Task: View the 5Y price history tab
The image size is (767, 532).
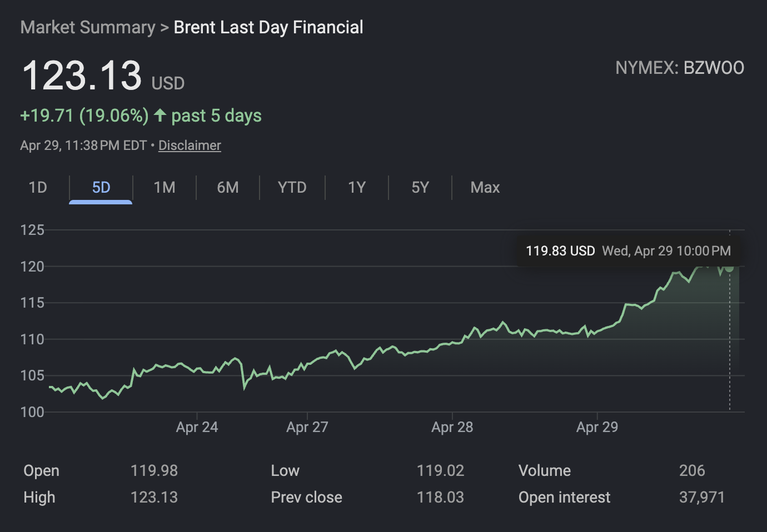Action: click(x=420, y=188)
